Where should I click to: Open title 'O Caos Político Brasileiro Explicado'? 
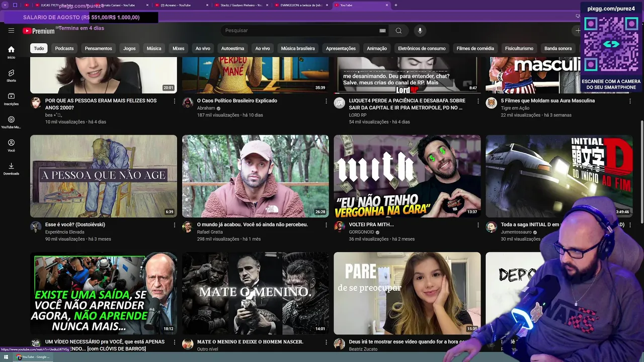[237, 101]
